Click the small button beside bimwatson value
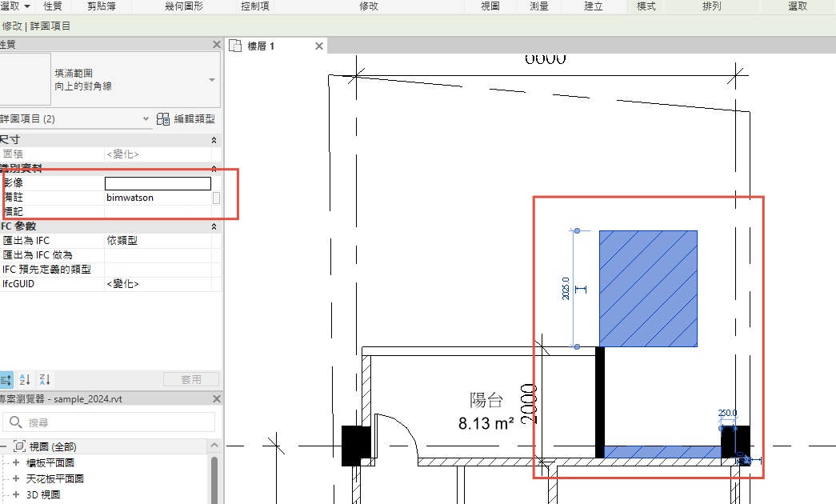Screen dimensions: 836x504 coord(216,198)
